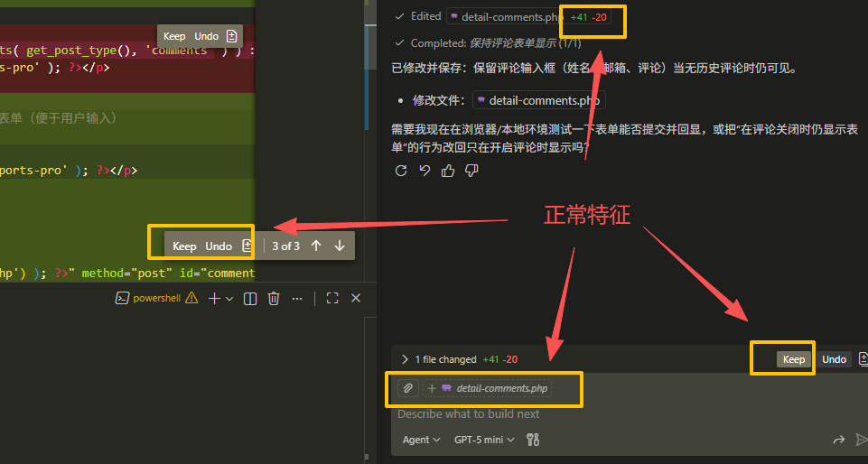The width and height of the screenshot is (868, 464).
Task: Attach context with paperclip icon
Action: point(408,388)
